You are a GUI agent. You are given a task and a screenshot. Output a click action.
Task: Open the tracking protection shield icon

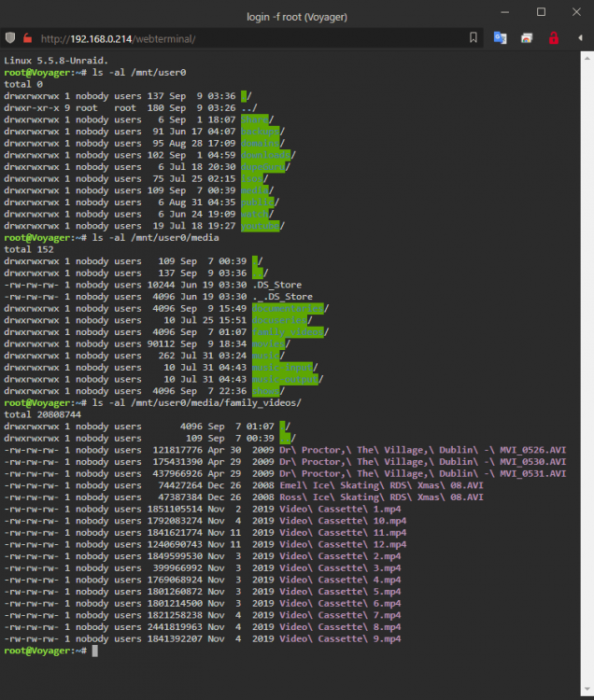10,38
